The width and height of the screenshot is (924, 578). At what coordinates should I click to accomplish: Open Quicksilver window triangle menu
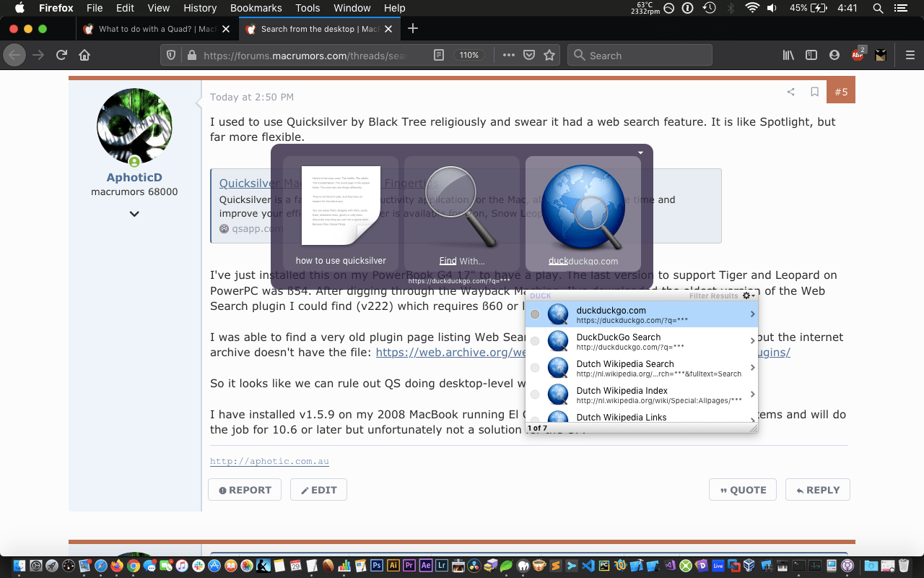coord(640,152)
